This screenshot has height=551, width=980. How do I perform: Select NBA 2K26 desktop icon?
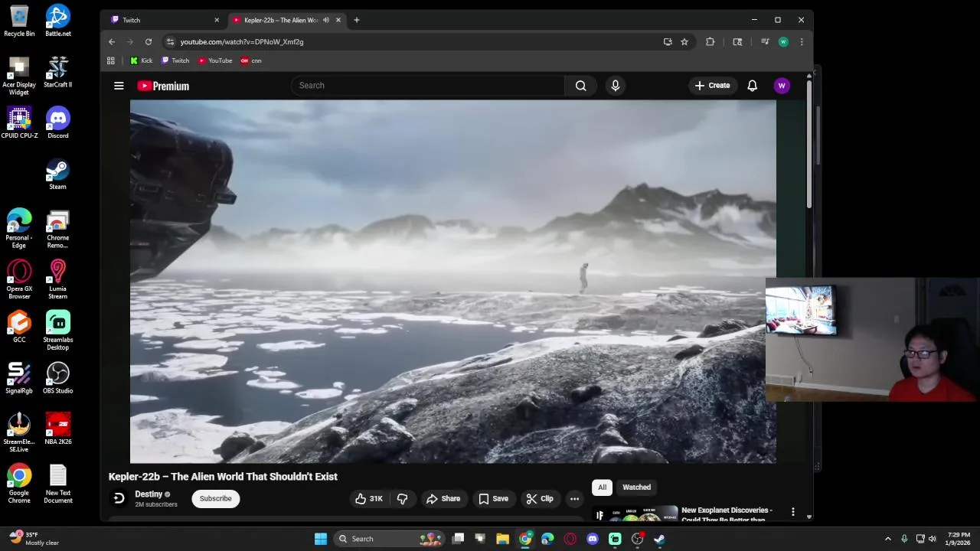pos(58,429)
